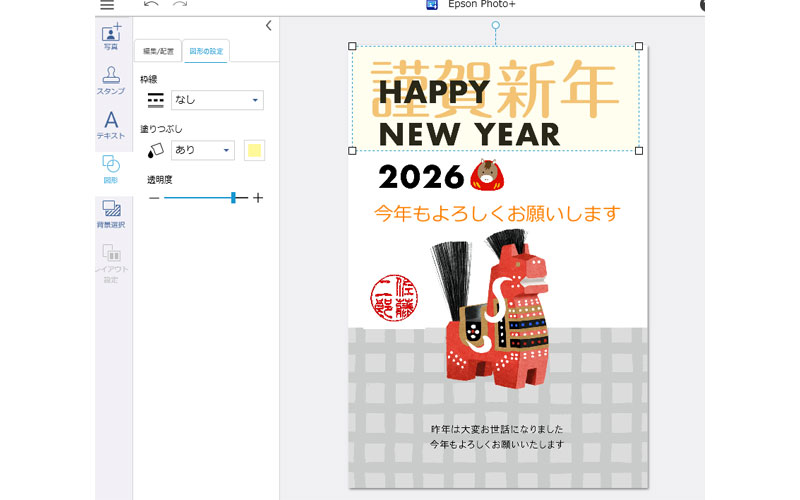Viewport: 800px width, 500px height.
Task: Select the テキスト text tool
Action: 111,126
